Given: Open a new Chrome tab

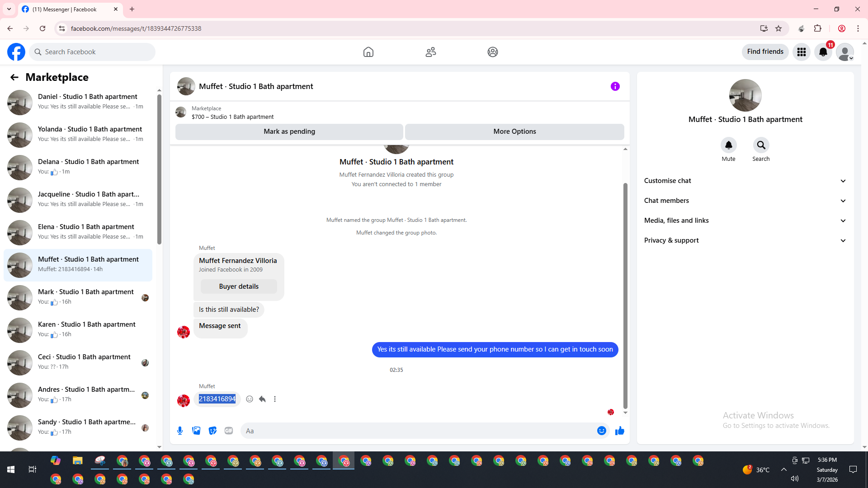Looking at the screenshot, I should [x=132, y=9].
